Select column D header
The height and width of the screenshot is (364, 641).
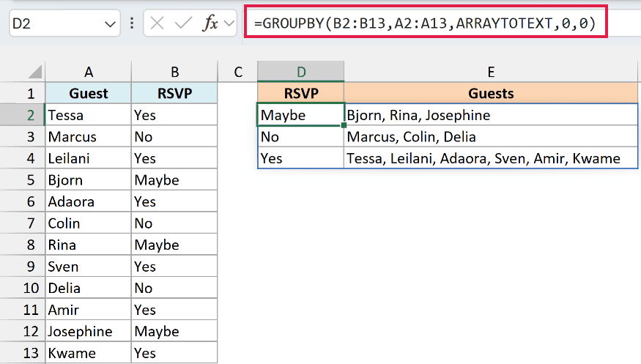301,72
